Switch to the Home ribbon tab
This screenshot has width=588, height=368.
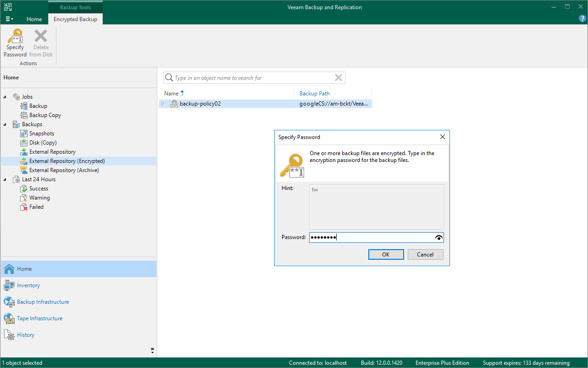34,19
